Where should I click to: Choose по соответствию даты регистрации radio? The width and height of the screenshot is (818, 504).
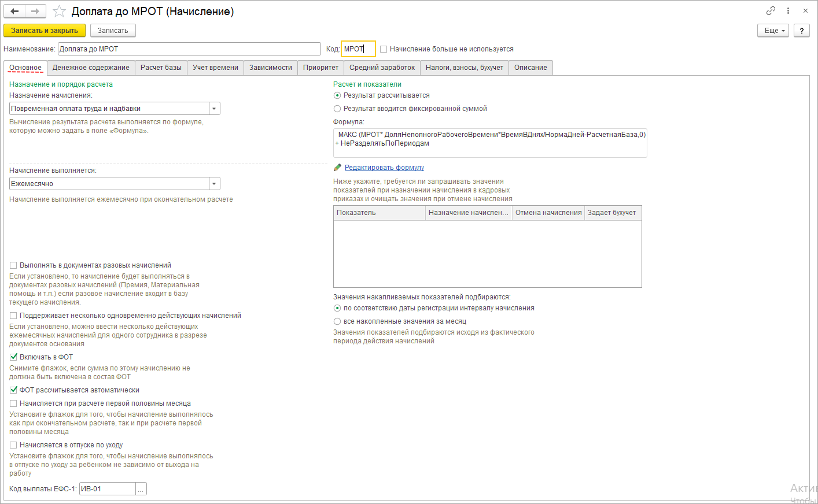[x=337, y=308]
